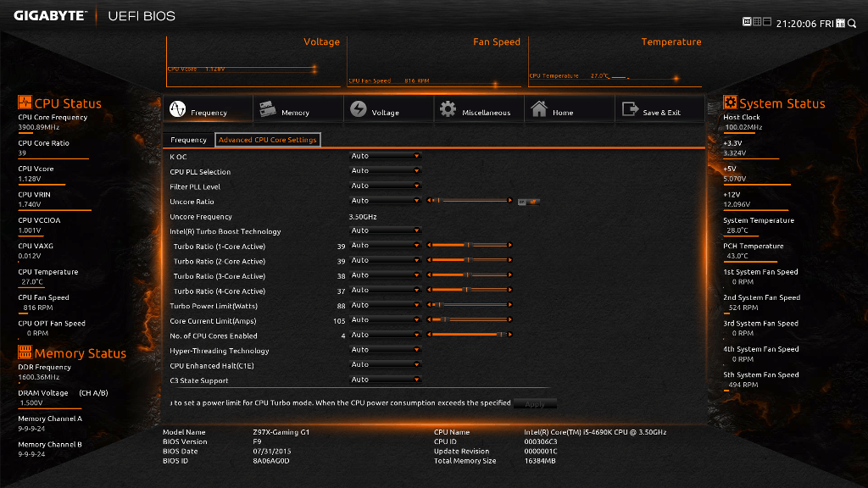Click the Core Current Limit slider track
The width and height of the screenshot is (868, 488).
(470, 319)
